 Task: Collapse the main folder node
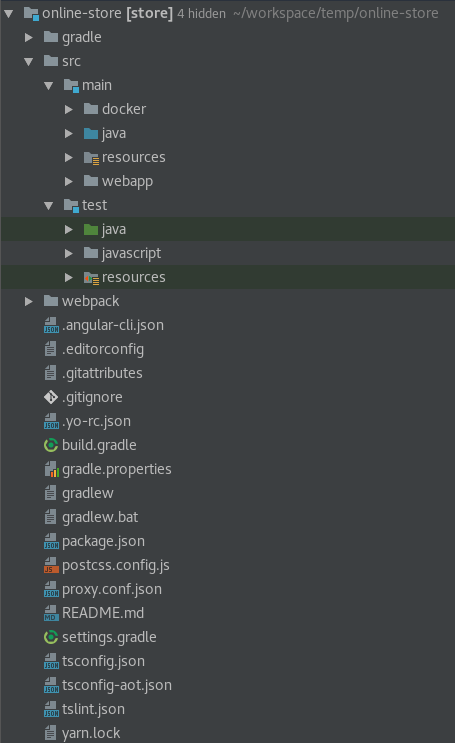pos(48,86)
